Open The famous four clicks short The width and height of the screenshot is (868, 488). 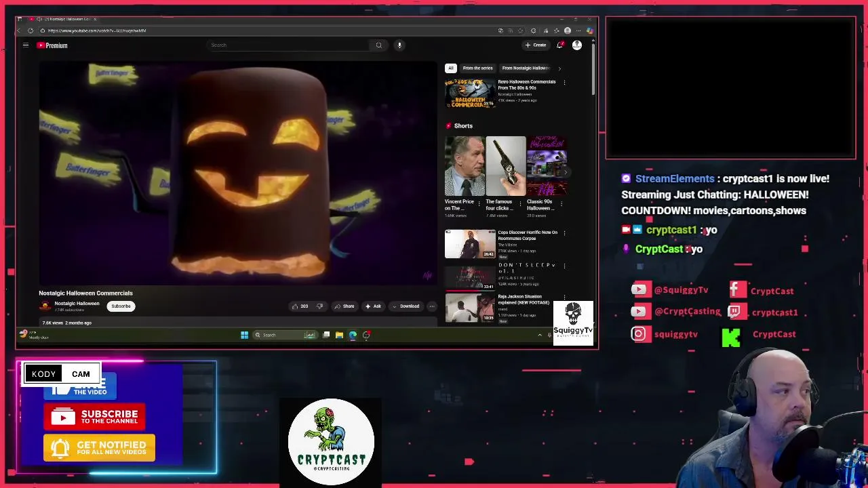pyautogui.click(x=505, y=166)
